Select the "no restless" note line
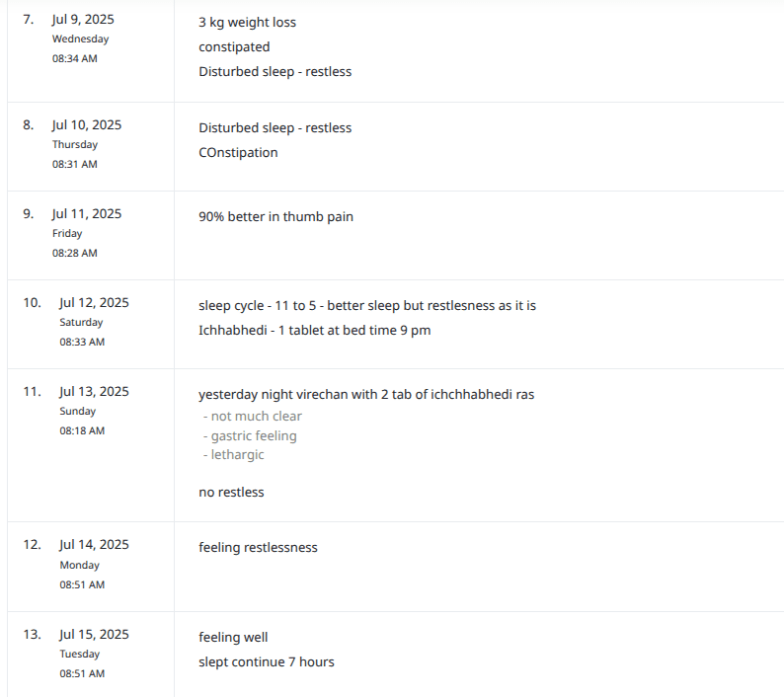This screenshot has width=784, height=697. coord(231,492)
